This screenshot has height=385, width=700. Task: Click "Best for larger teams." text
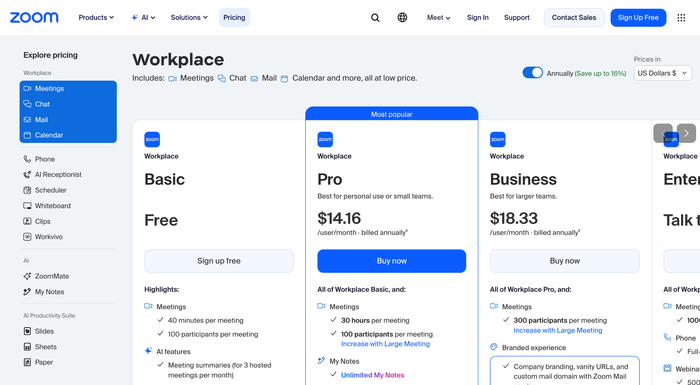click(523, 196)
